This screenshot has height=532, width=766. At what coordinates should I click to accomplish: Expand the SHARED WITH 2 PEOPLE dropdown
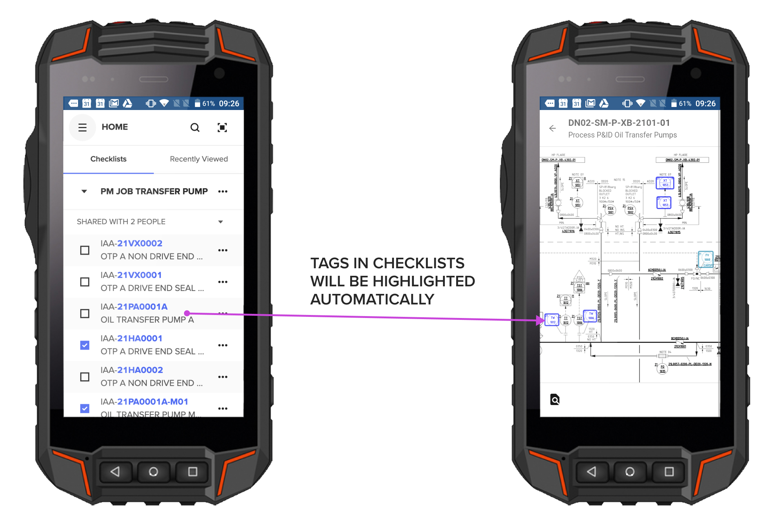pos(226,220)
